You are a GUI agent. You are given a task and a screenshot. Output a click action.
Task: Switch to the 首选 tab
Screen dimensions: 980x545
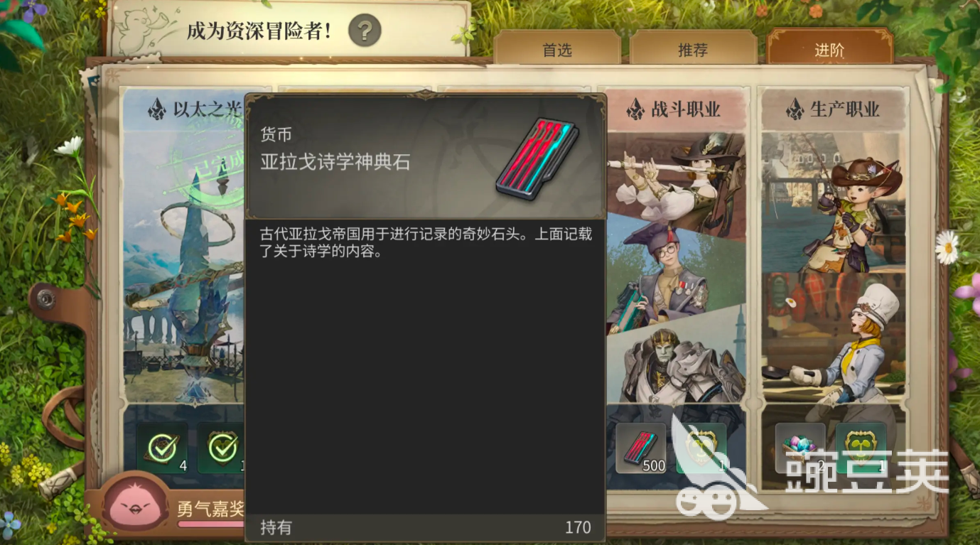click(x=557, y=49)
